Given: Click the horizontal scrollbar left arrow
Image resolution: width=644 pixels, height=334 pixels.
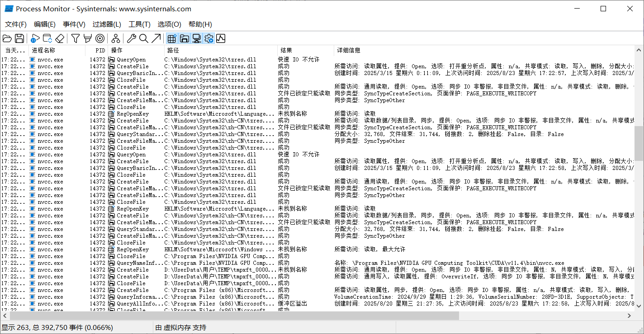Looking at the screenshot, I should coord(4,316).
